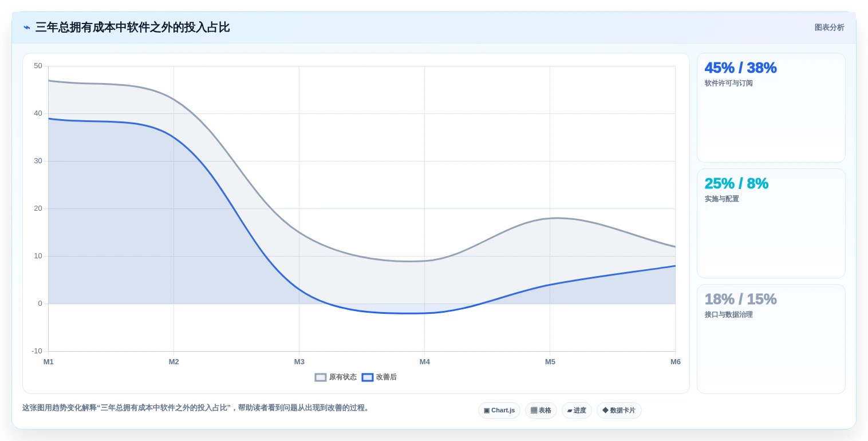Click the 软件许可与订阅 label
This screenshot has width=868, height=441.
coord(728,84)
